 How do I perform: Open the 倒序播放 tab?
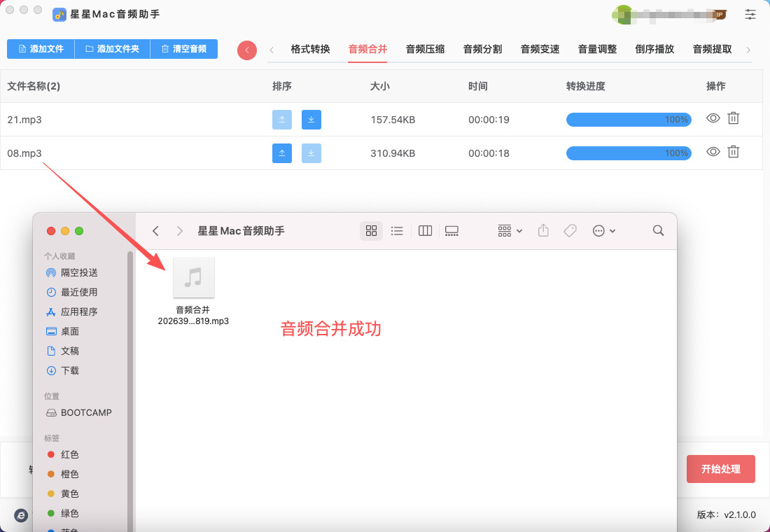tap(654, 49)
